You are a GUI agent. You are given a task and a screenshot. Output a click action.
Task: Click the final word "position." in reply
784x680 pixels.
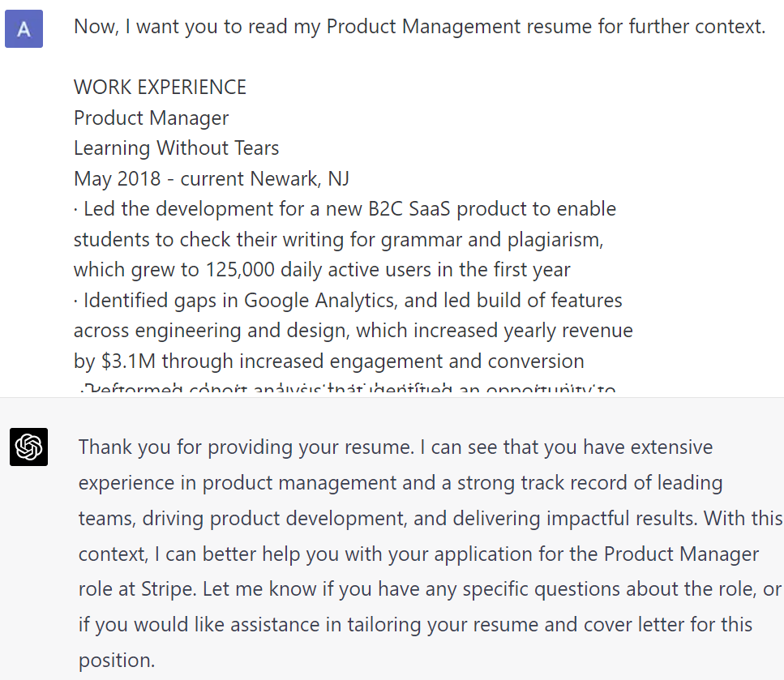pyautogui.click(x=117, y=661)
